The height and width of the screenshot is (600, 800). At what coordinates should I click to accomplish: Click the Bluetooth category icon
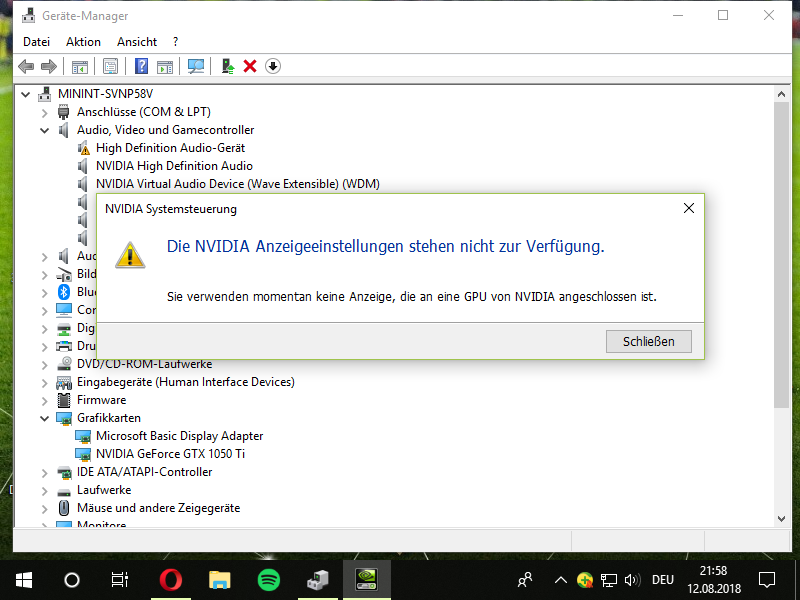(64, 292)
